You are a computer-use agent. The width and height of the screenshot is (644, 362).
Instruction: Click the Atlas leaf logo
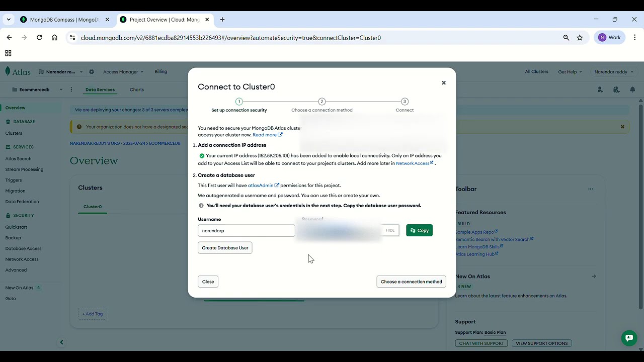click(18, 72)
